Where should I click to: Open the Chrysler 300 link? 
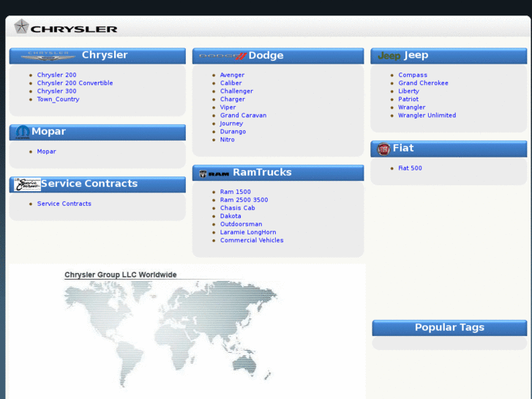(56, 91)
